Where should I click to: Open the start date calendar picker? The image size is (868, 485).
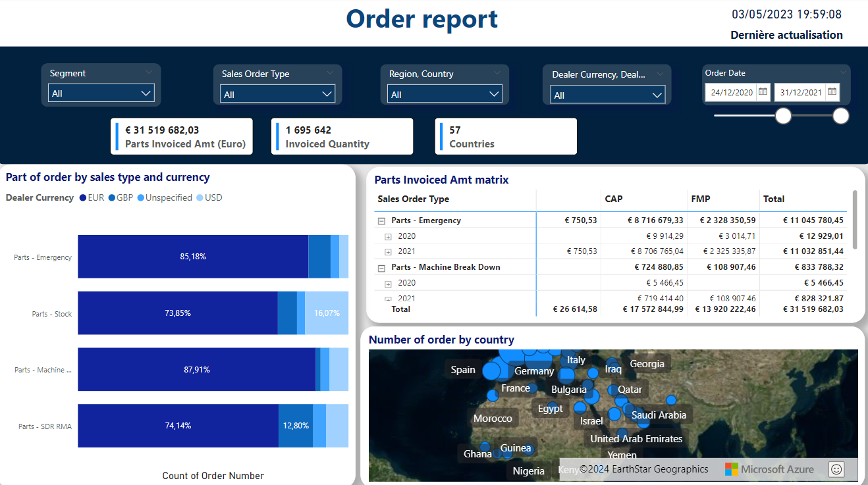(x=763, y=92)
